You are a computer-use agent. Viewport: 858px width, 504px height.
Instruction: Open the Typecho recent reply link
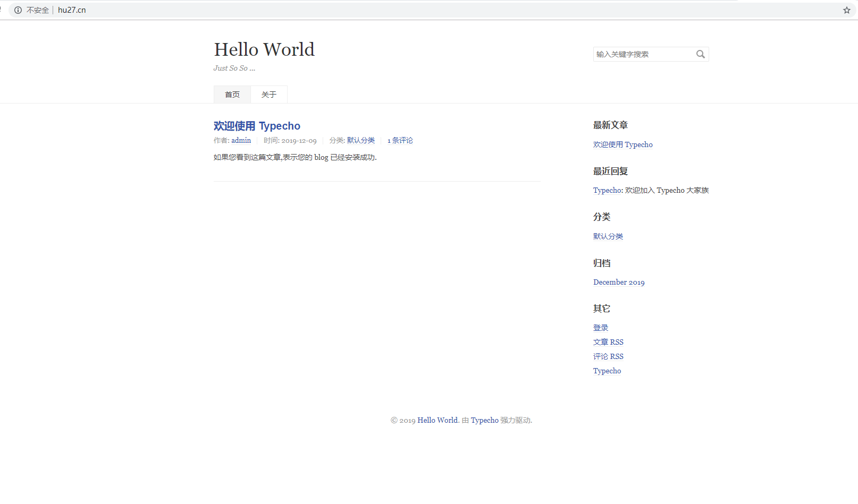pos(607,190)
